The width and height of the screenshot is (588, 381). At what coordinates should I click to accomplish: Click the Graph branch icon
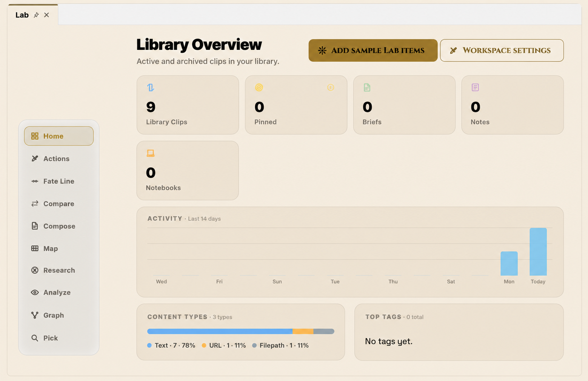35,315
